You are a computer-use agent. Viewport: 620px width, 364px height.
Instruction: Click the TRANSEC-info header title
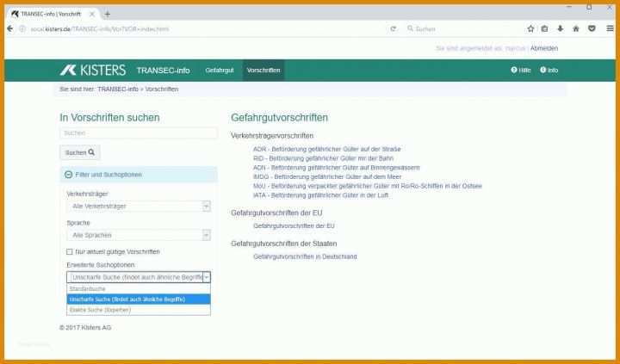coord(164,71)
